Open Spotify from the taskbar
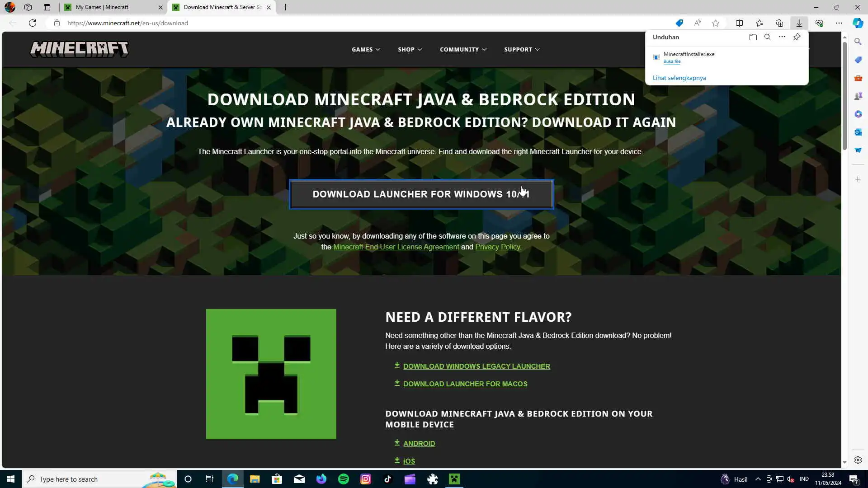 pyautogui.click(x=344, y=479)
